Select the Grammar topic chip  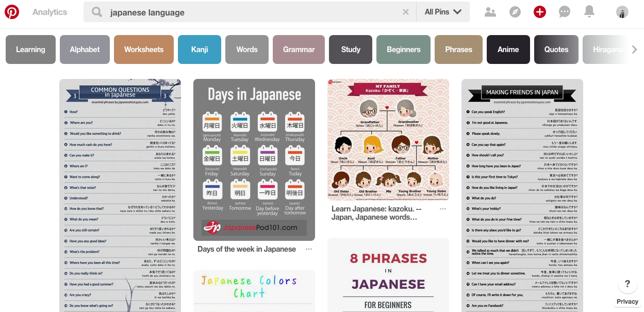coord(299,50)
